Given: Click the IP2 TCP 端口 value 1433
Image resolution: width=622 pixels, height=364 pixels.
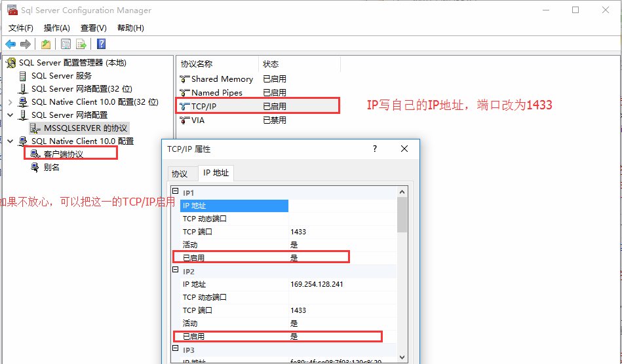Looking at the screenshot, I should (298, 310).
